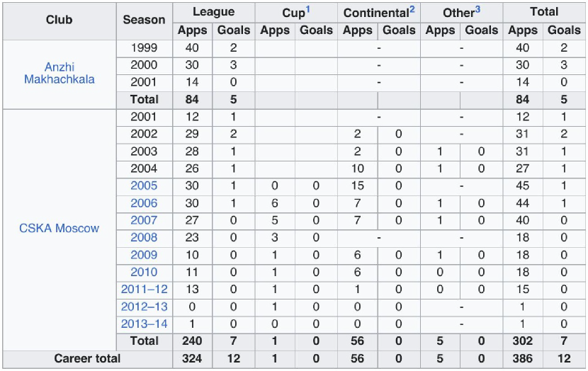The width and height of the screenshot is (588, 371).
Task: Open the 2012–13 season link
Action: (x=144, y=307)
